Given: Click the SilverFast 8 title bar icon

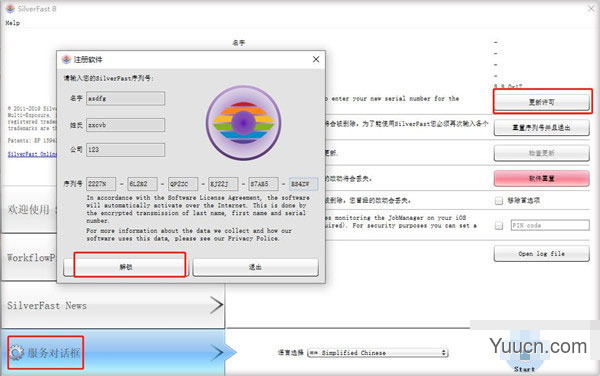Looking at the screenshot, I should click(10, 8).
